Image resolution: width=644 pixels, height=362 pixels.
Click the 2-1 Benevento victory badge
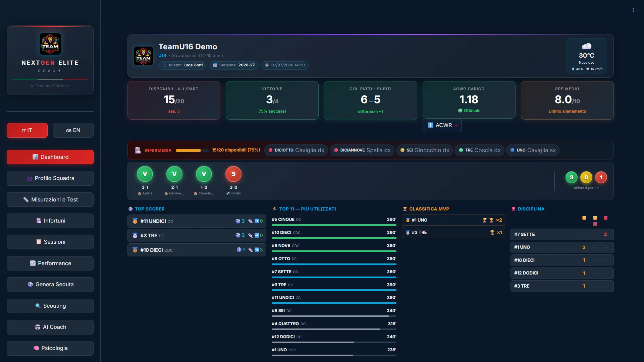(174, 174)
